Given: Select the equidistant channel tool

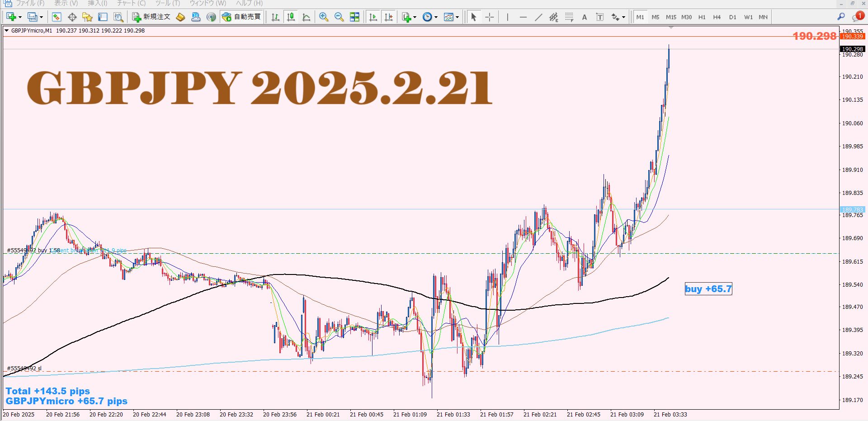Looking at the screenshot, I should pyautogui.click(x=554, y=17).
